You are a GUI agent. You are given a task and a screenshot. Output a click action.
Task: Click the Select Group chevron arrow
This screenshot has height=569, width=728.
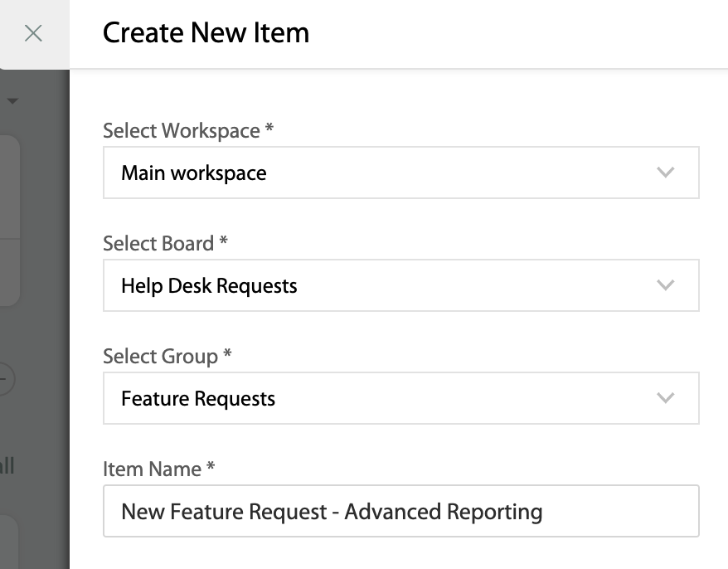coord(665,398)
